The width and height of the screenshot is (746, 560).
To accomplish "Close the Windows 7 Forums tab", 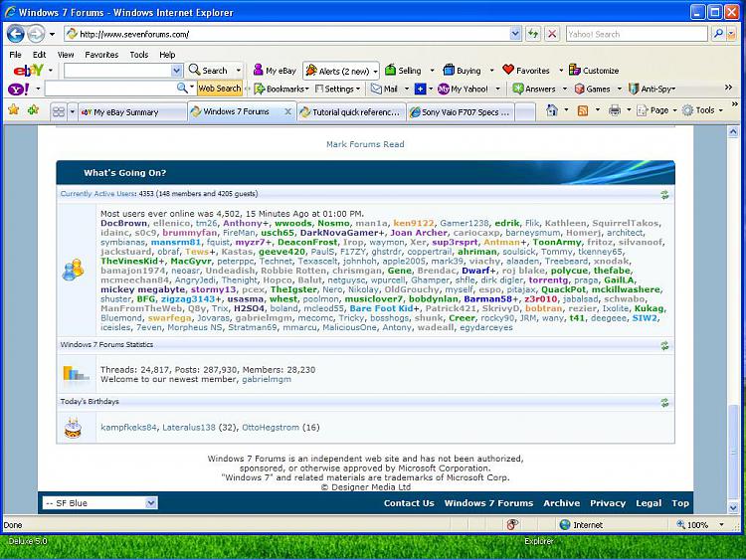I will (x=287, y=111).
